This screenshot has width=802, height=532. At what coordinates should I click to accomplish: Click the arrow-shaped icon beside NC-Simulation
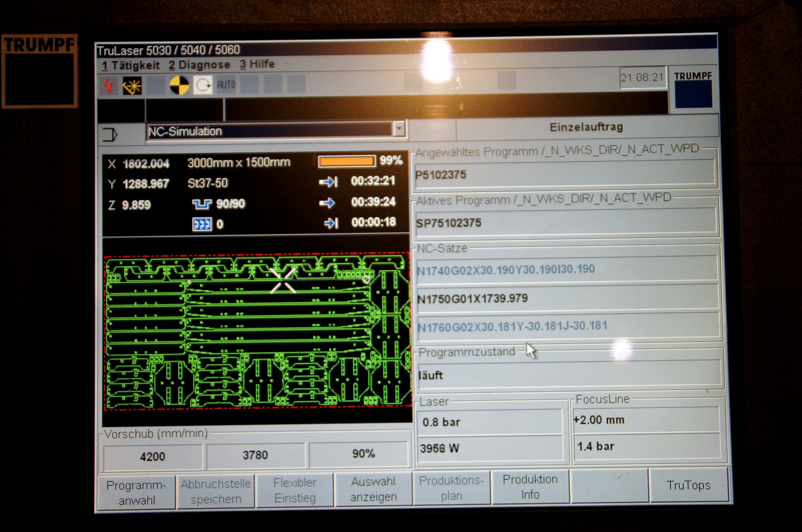click(109, 135)
